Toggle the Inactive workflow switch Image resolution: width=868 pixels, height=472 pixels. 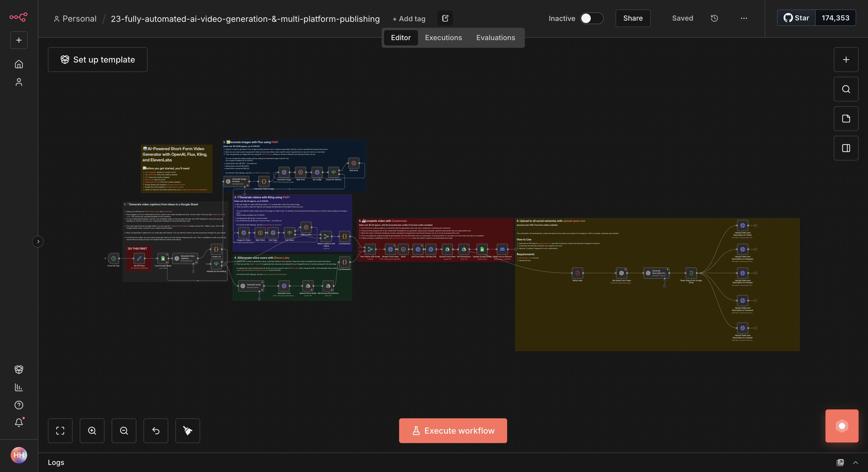coord(591,18)
